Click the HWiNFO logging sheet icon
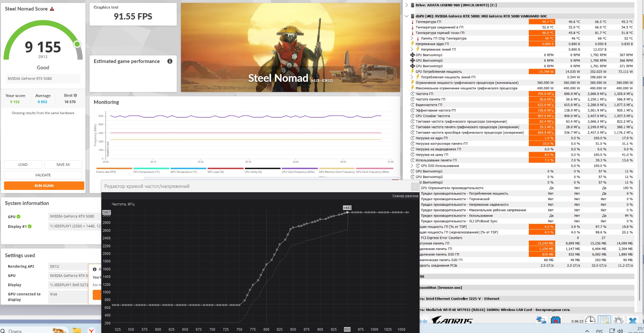 pos(605,320)
